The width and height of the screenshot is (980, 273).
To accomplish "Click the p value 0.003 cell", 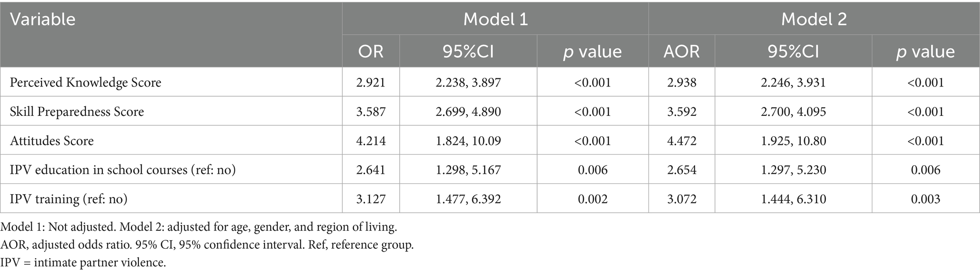I will pyautogui.click(x=925, y=198).
